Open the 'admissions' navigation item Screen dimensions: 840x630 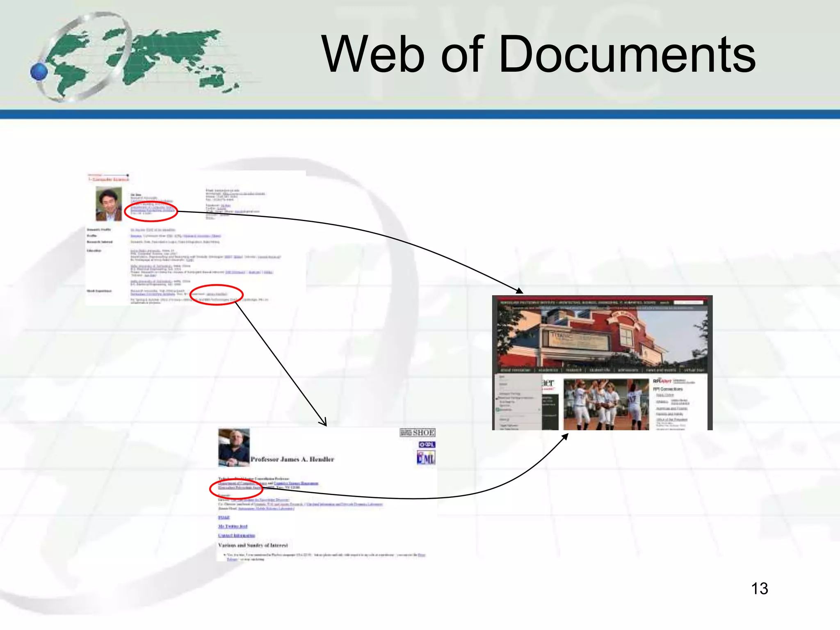(628, 370)
